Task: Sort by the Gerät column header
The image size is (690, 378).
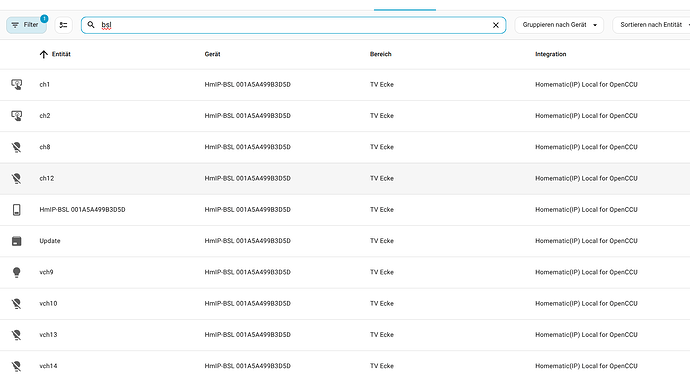Action: 213,54
